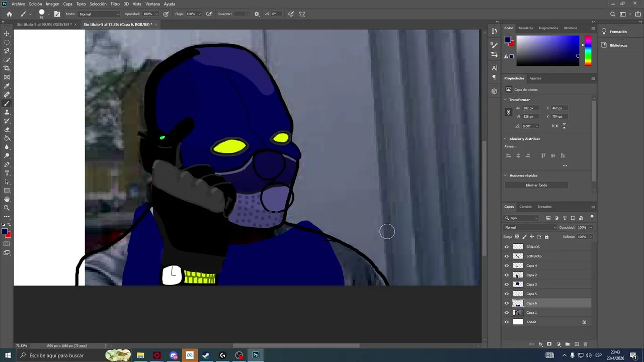Open Photoshop in the Windows taskbar
This screenshot has width=644, height=362.
point(256,355)
